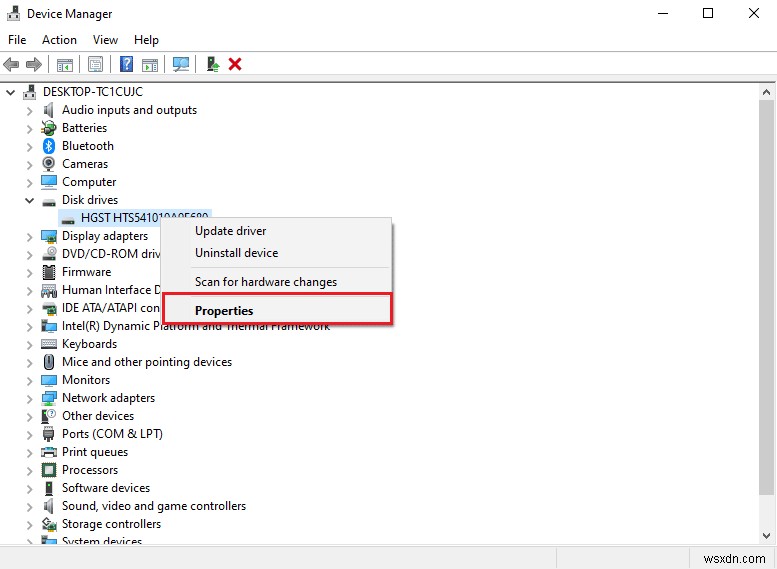Collapse the DESKTOP-TC1CUJC root node
This screenshot has height=569, width=777.
pos(10,92)
